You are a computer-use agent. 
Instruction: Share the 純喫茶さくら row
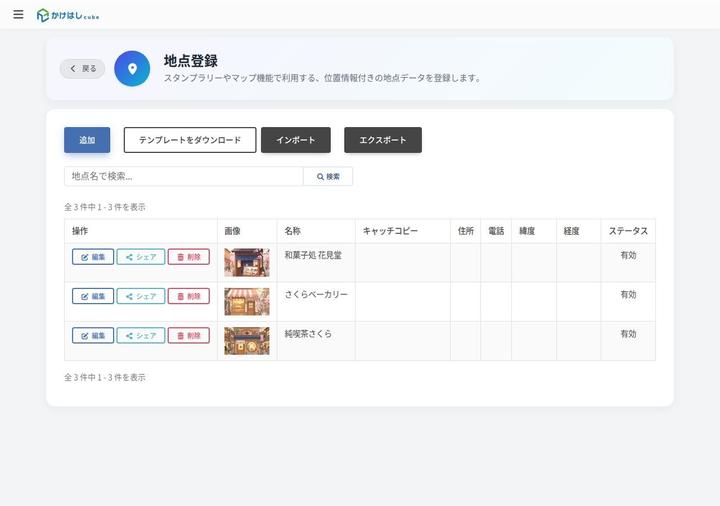point(141,336)
